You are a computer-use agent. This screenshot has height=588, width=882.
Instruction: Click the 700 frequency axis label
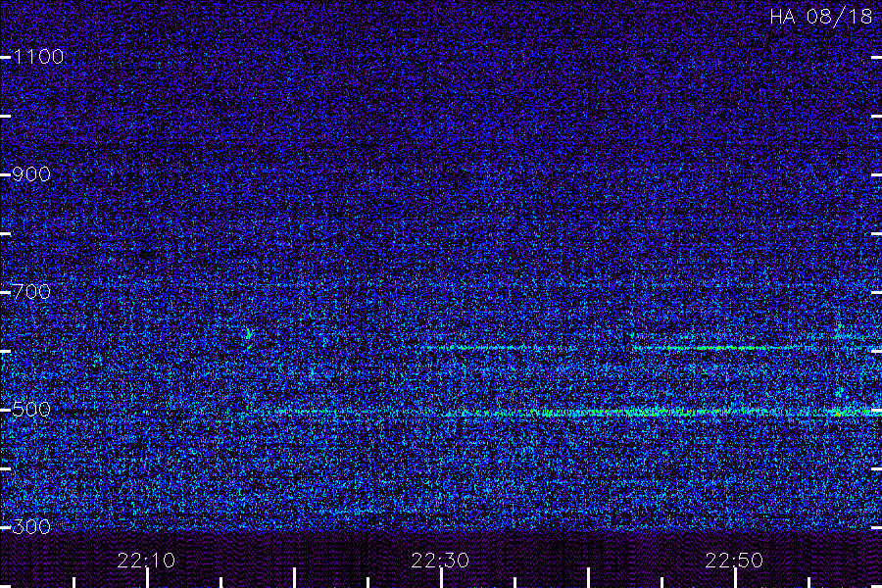point(31,291)
